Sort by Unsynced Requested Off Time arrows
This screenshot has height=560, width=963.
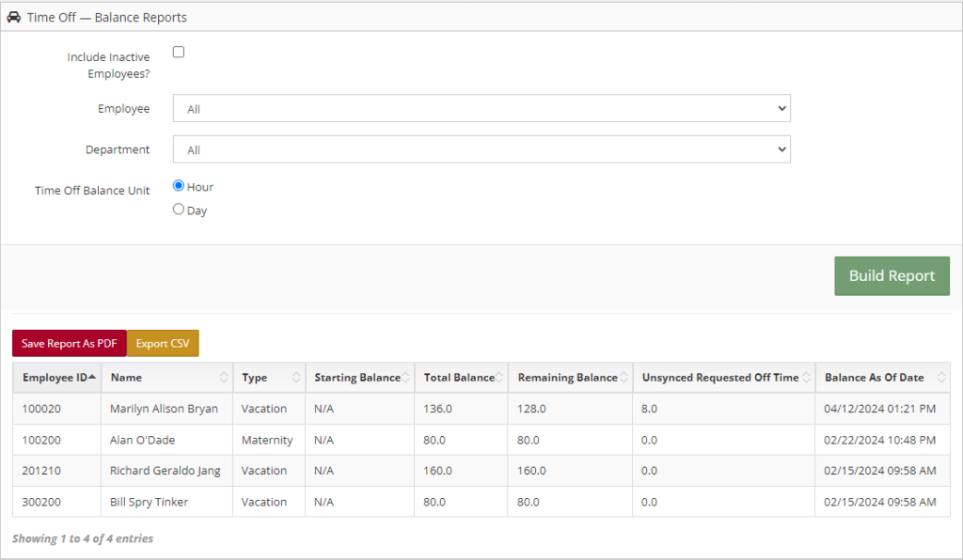(806, 377)
